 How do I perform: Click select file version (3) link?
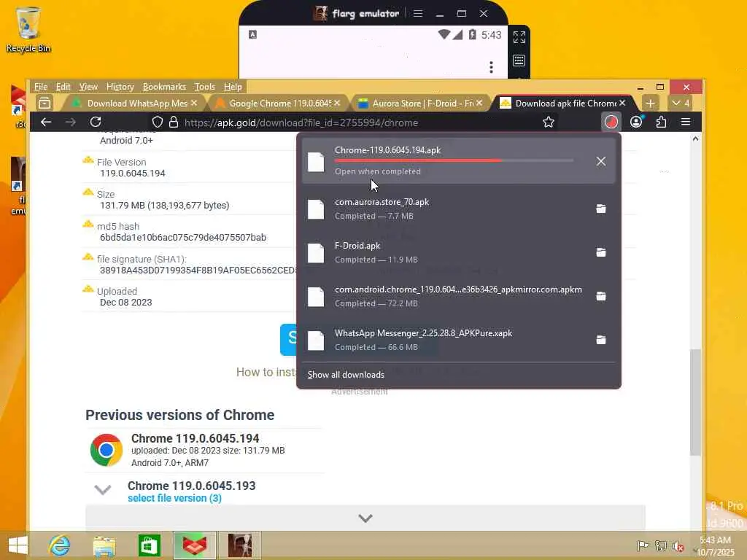click(175, 498)
